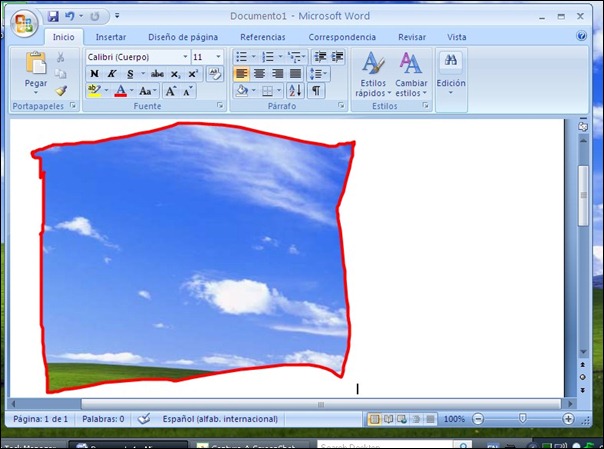This screenshot has height=449, width=604.
Task: Click the 100% zoom level button
Action: pyautogui.click(x=454, y=419)
